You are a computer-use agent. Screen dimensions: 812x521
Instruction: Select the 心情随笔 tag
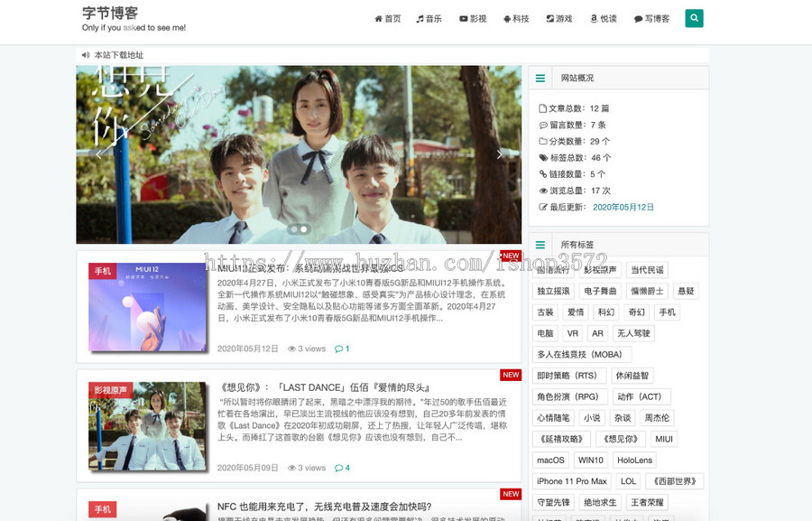click(x=553, y=418)
